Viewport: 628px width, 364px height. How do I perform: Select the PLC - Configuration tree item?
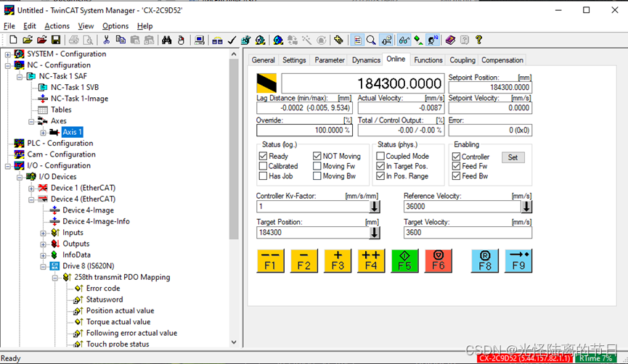[60, 143]
